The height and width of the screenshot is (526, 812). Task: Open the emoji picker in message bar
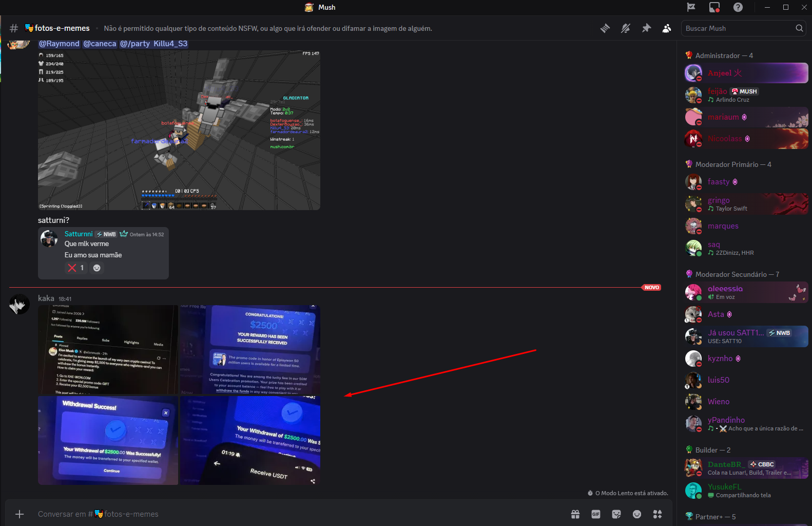click(637, 514)
